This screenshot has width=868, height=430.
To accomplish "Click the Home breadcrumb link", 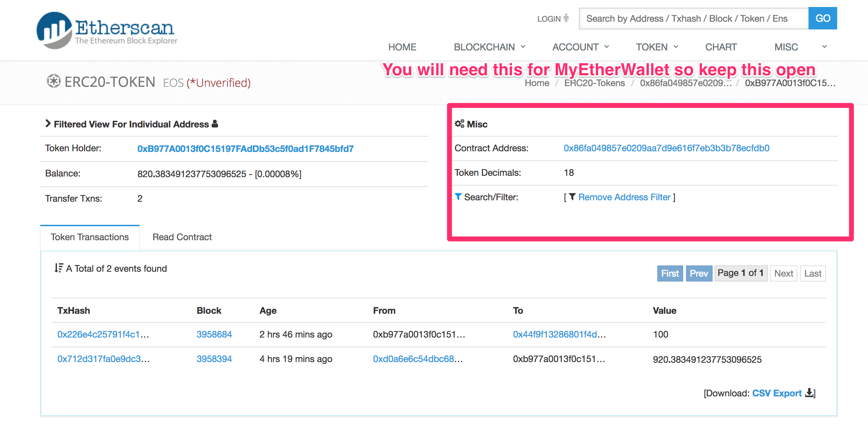I will (x=537, y=83).
